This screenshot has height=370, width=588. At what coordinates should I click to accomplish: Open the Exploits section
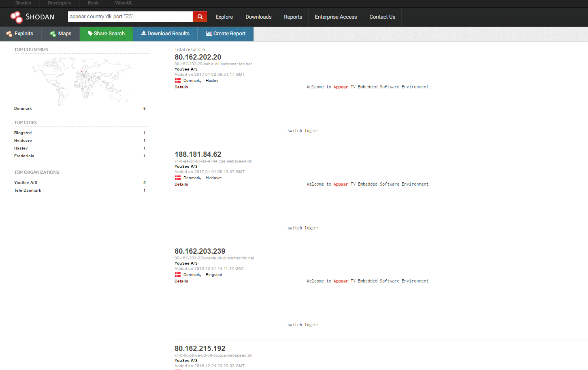pos(20,34)
